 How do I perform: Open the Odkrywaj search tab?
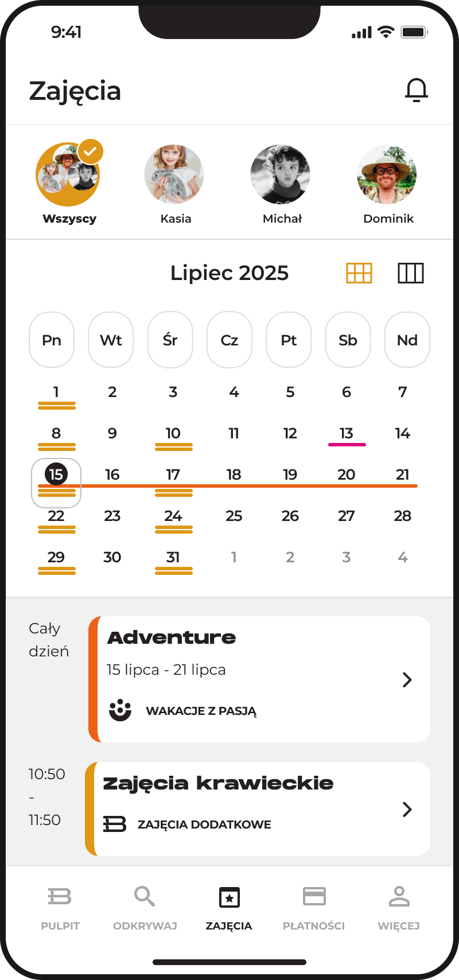click(145, 905)
